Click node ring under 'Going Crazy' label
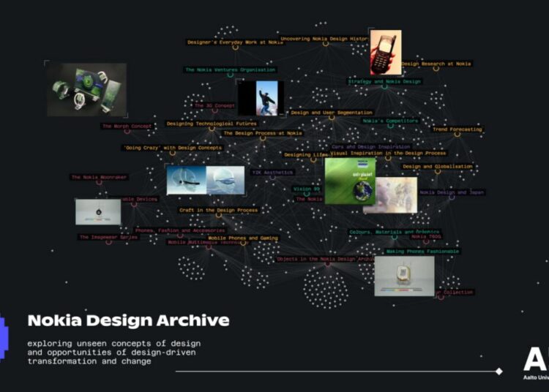This screenshot has width=549, height=392. click(x=173, y=153)
